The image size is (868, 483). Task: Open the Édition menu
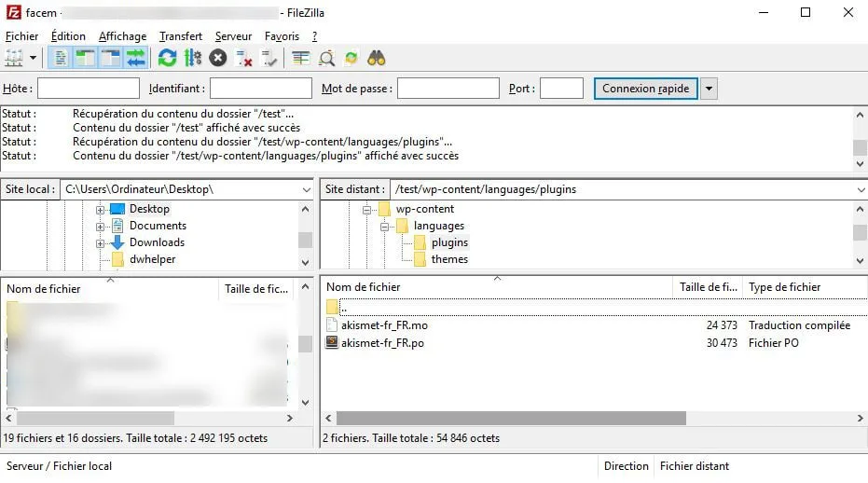tap(68, 36)
